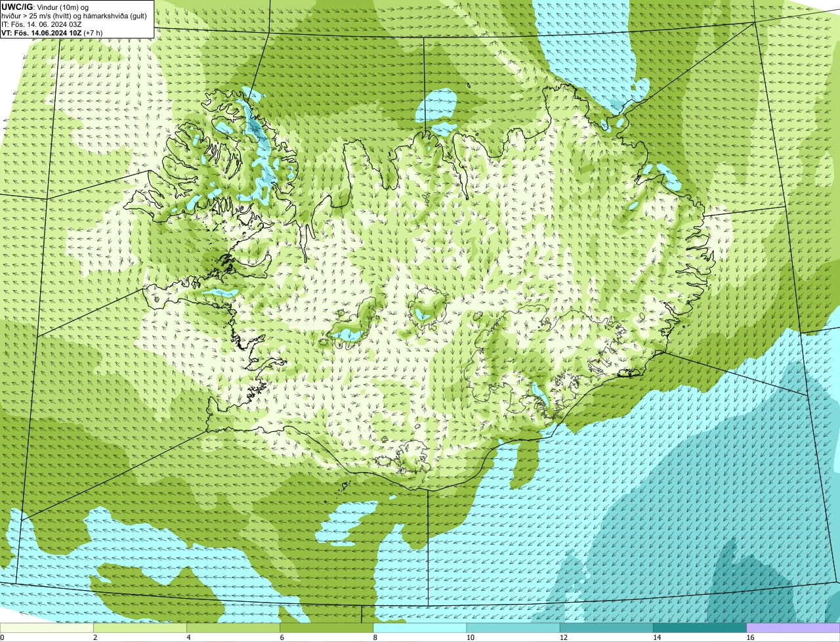Image resolution: width=840 pixels, height=642 pixels.
Task: Click the '4' scale label
Action: 188,637
